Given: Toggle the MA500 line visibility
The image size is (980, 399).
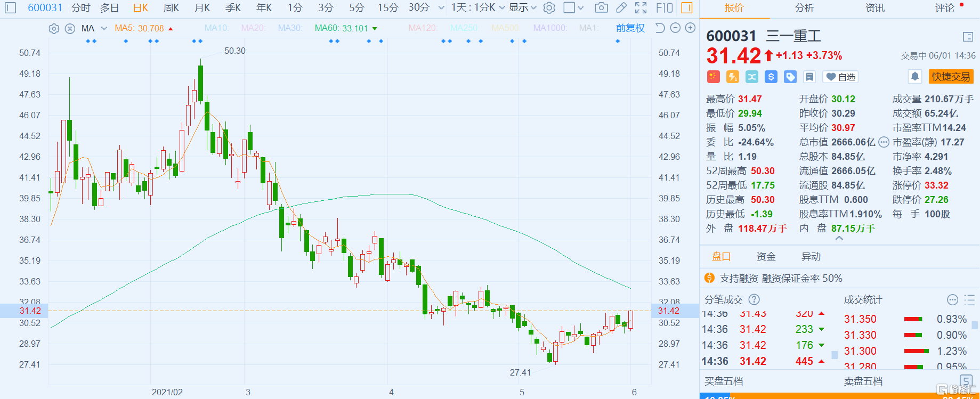Looking at the screenshot, I should [x=505, y=28].
